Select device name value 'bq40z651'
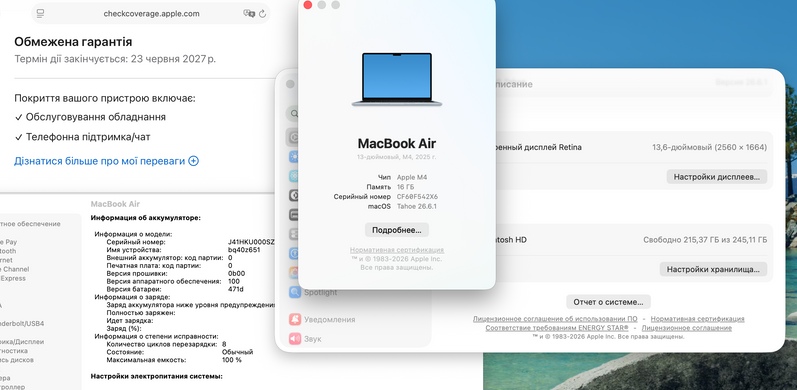797x390 pixels. (244, 250)
